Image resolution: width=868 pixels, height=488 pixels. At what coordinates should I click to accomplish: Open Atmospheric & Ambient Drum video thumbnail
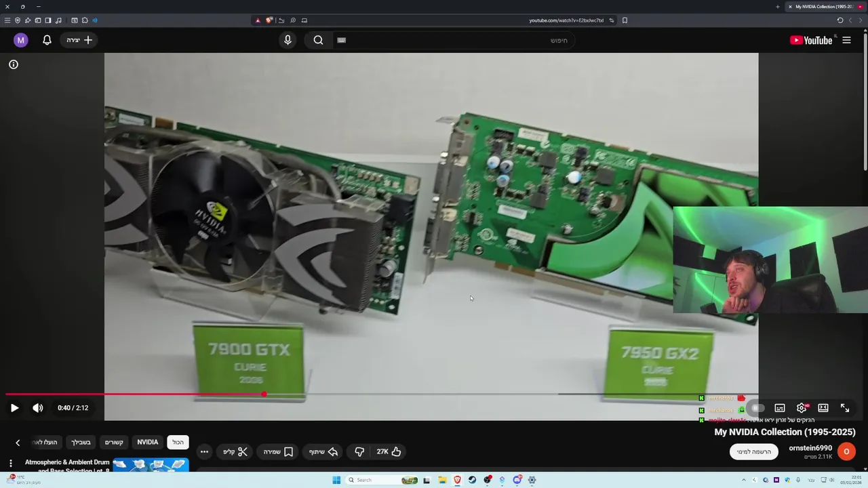151,466
